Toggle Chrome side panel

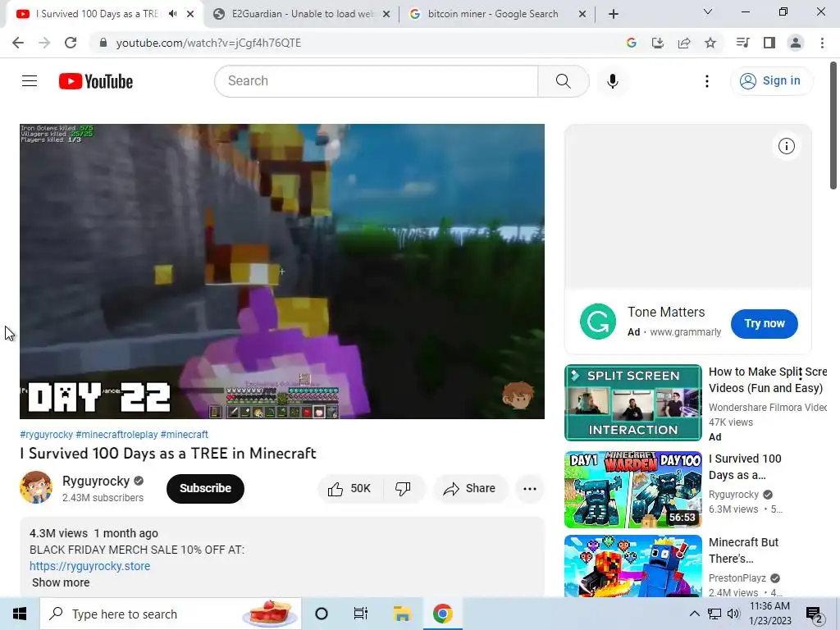coord(769,43)
